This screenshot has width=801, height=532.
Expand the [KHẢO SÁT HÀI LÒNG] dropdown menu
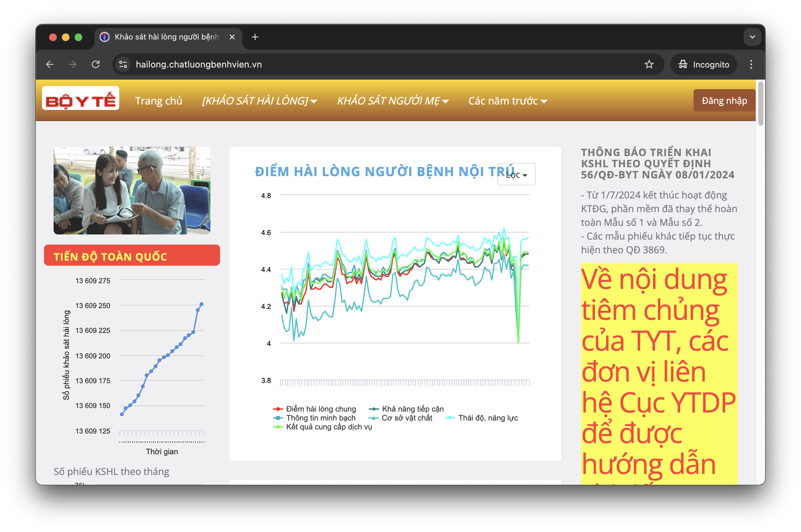tap(260, 101)
